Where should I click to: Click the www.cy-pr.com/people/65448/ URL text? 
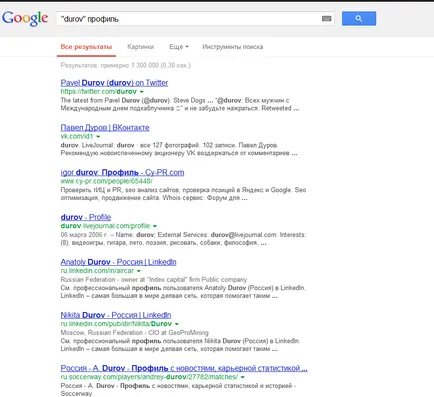pos(106,181)
